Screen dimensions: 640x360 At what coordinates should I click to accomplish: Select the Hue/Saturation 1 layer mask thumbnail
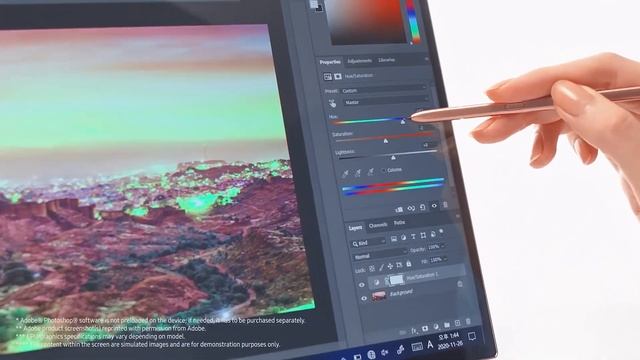pos(396,280)
